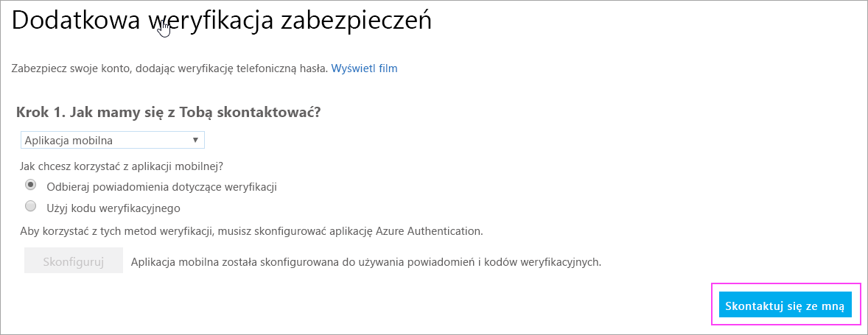Select the Odbieraj powiadomienia dotyczące weryfikacji radio button
The width and height of the screenshot is (868, 335).
[31, 185]
